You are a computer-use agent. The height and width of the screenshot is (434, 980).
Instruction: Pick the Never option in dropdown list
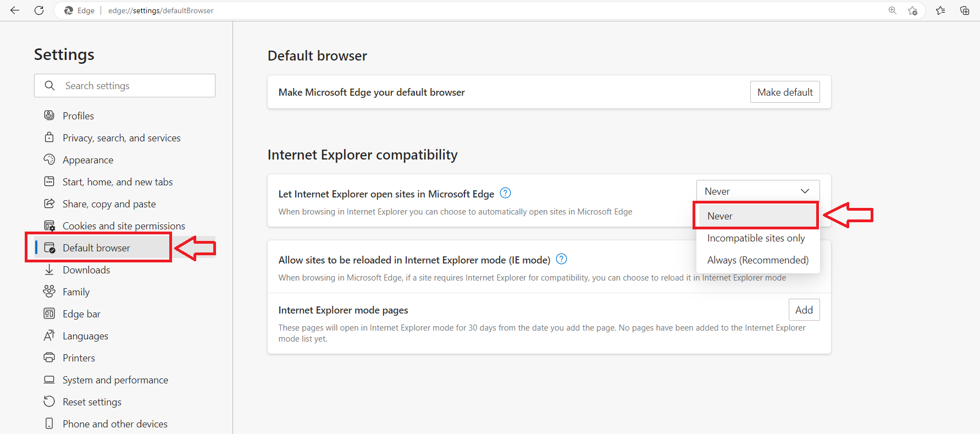coord(720,216)
